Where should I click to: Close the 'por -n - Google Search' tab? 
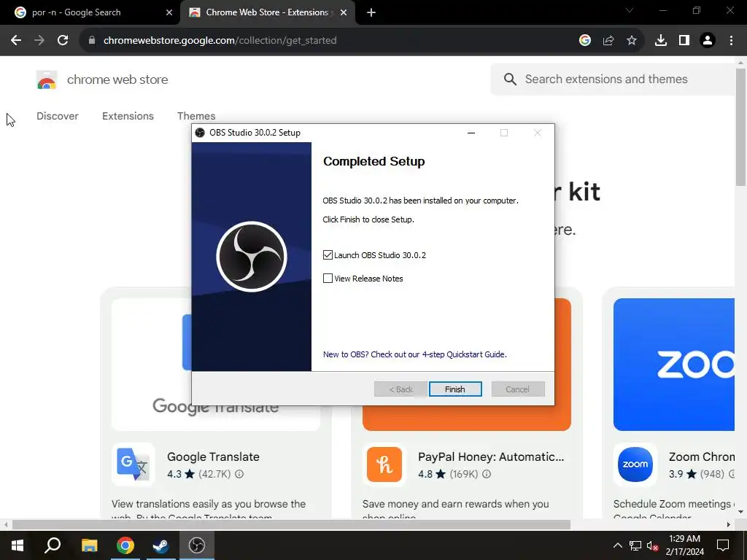tap(169, 12)
